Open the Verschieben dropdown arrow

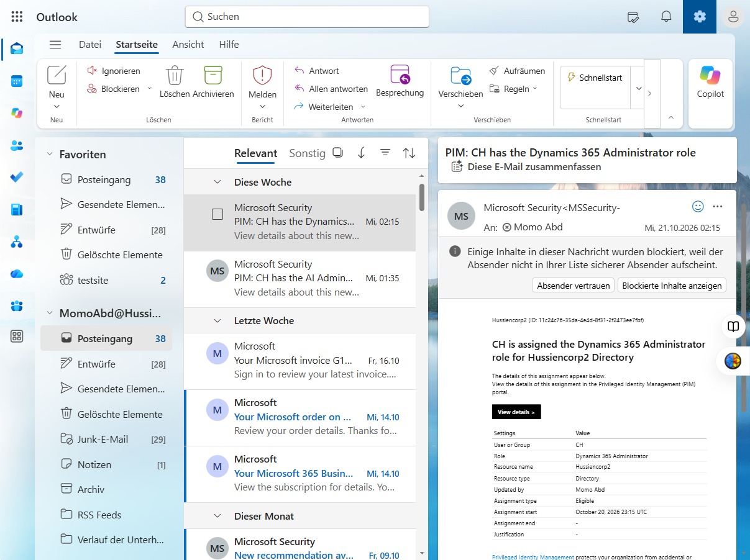[460, 106]
